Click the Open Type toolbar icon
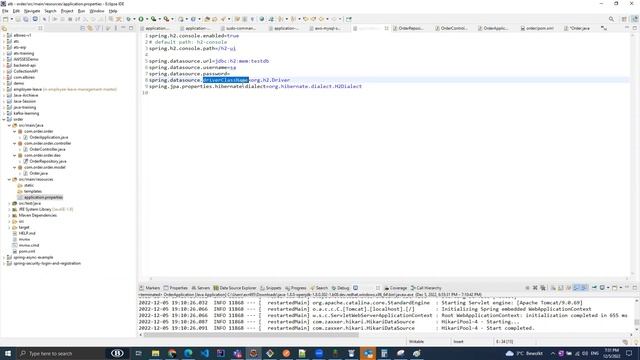Image resolution: width=640 pixels, height=360 pixels. (207, 19)
